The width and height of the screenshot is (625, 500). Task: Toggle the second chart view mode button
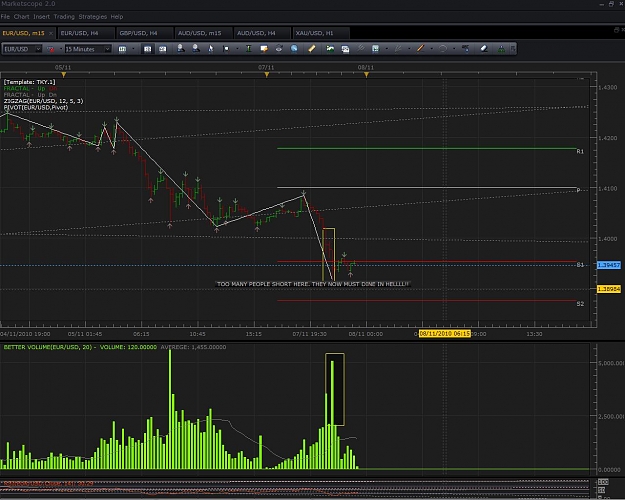pyautogui.click(x=163, y=49)
